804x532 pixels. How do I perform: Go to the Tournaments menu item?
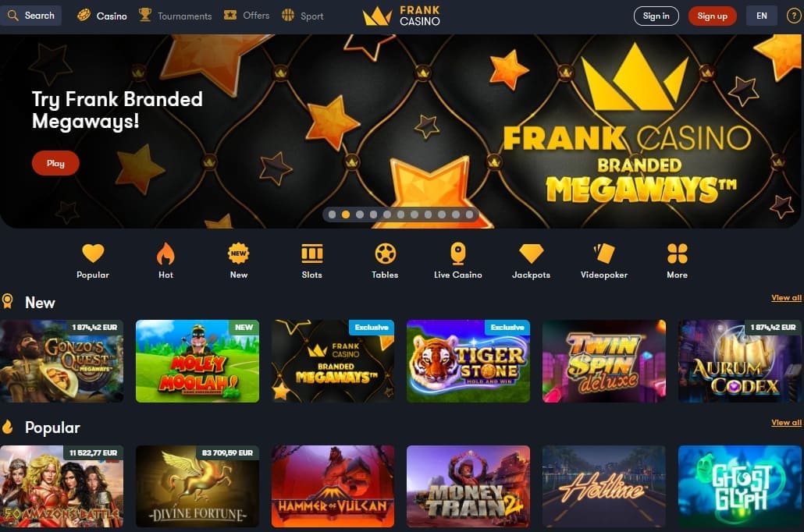[176, 16]
